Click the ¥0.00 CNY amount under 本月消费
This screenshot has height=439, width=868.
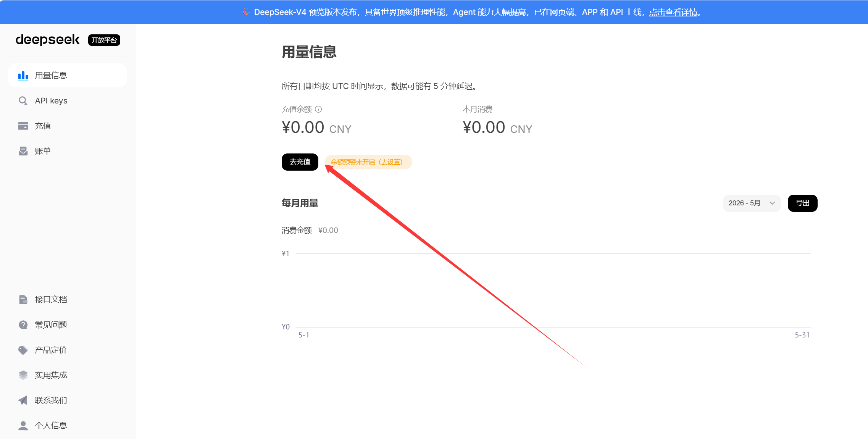pos(497,128)
